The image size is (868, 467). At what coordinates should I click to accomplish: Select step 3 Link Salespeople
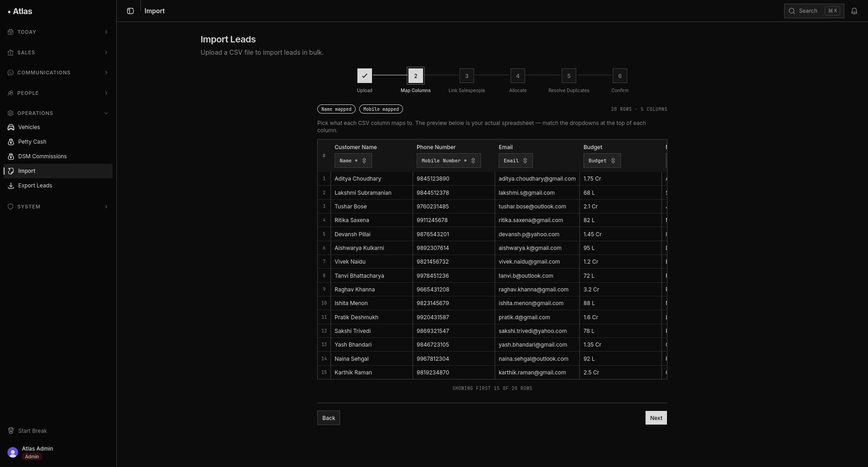click(x=467, y=76)
